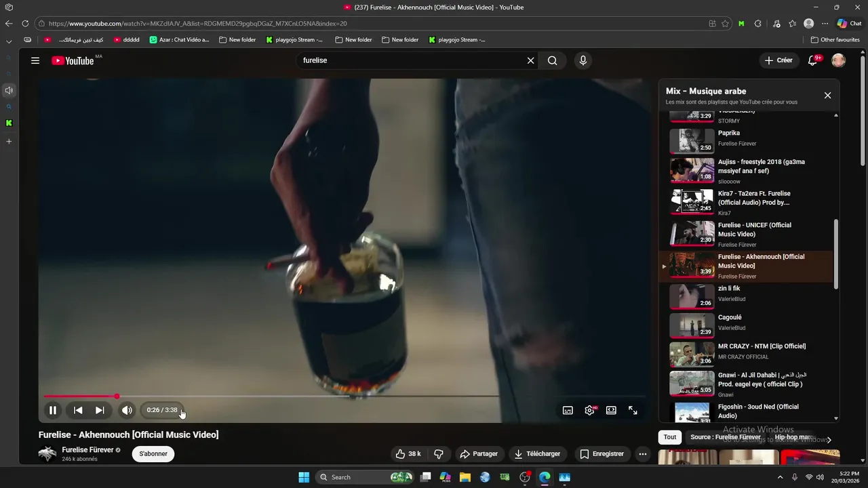The height and width of the screenshot is (488, 868).
Task: Show more filter chips with right chevron
Action: point(829,440)
